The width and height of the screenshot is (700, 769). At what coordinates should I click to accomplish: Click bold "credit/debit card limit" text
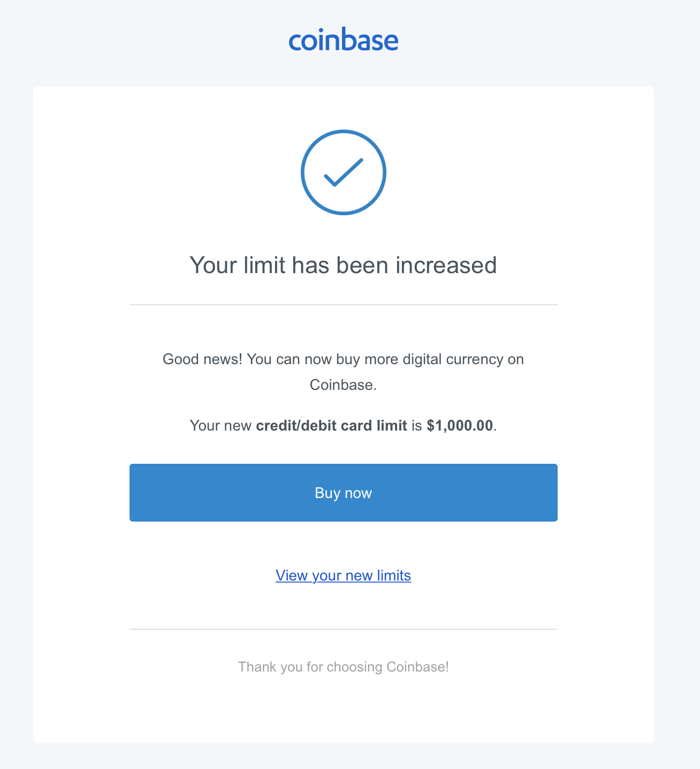point(331,426)
